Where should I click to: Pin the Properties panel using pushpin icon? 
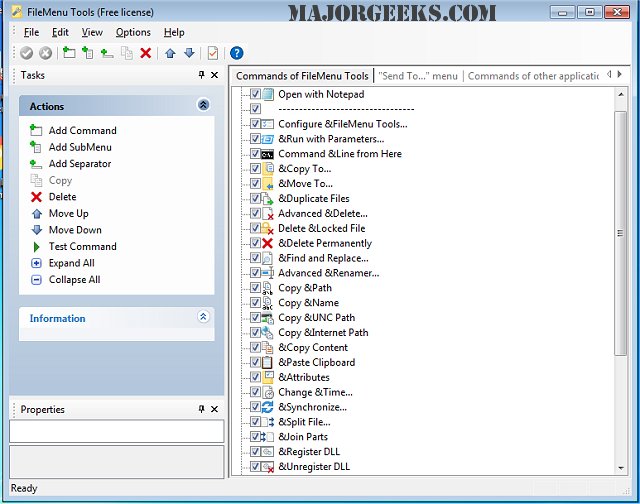(x=201, y=409)
